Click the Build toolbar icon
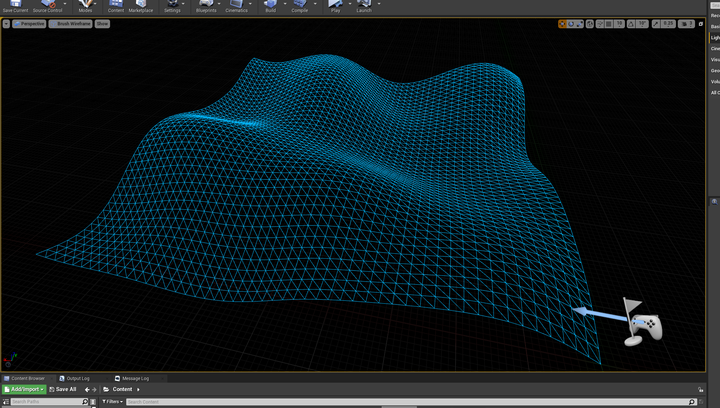The height and width of the screenshot is (408, 720). (x=270, y=6)
